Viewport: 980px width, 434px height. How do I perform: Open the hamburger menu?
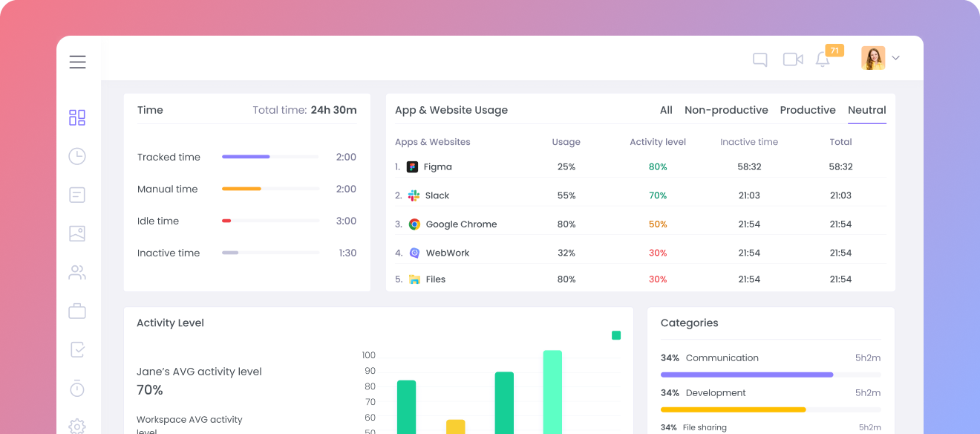(78, 62)
